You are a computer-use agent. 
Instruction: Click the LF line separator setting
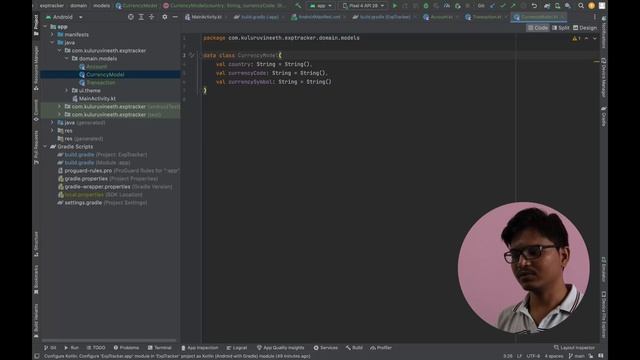click(x=519, y=356)
